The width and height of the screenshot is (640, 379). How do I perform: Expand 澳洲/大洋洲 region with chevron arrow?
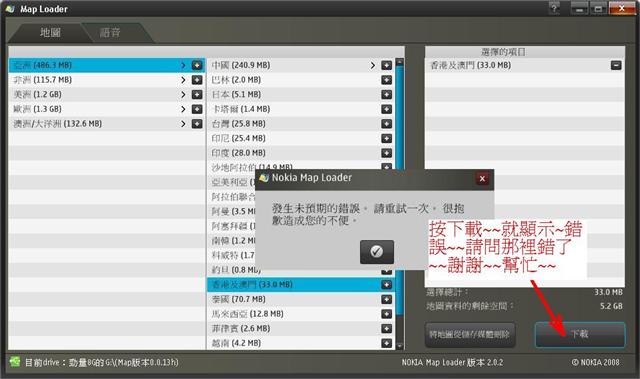coord(183,124)
